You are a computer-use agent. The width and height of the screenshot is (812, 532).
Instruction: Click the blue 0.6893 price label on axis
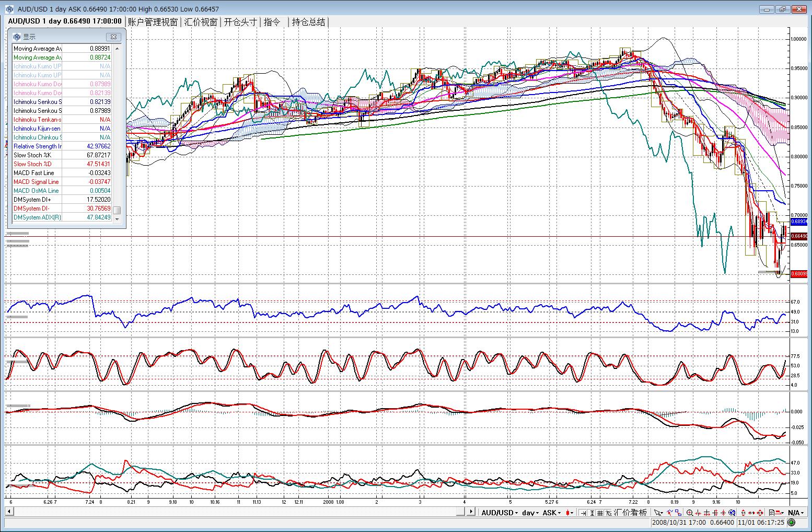click(799, 222)
